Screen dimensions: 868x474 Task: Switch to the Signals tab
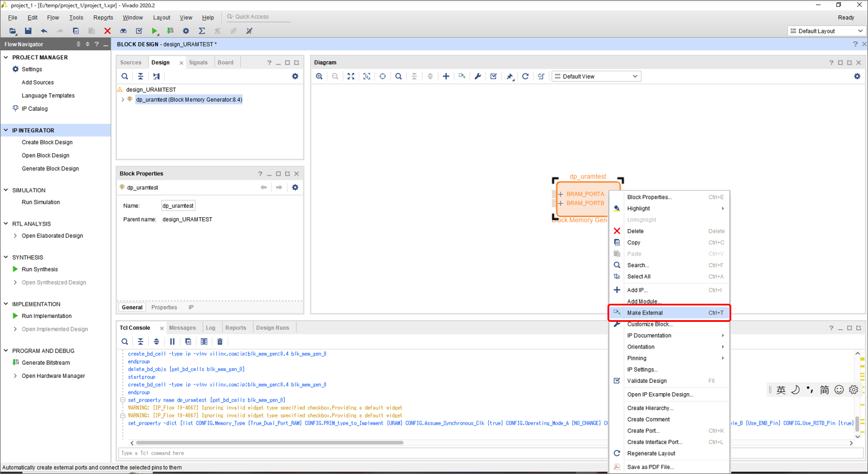pyautogui.click(x=198, y=62)
